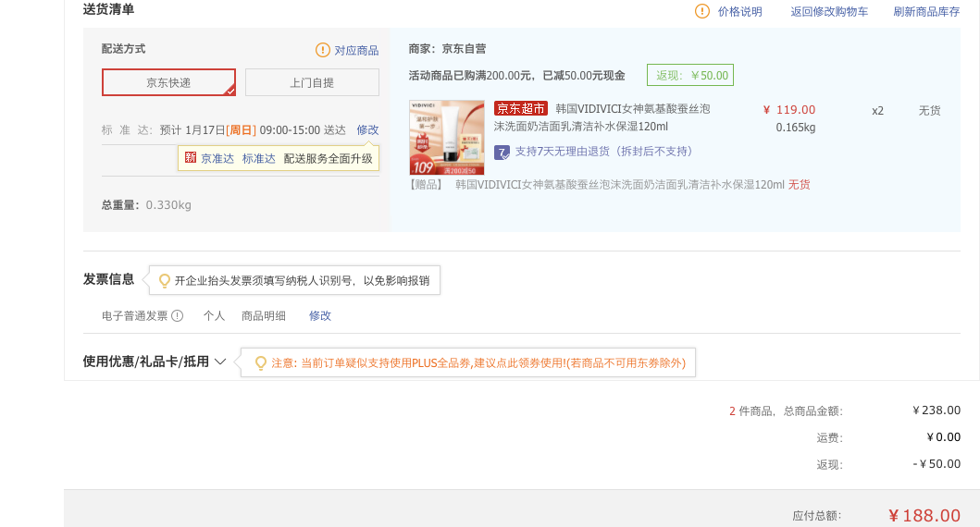
Task: Click 刷新商品库存 link
Action: point(926,12)
